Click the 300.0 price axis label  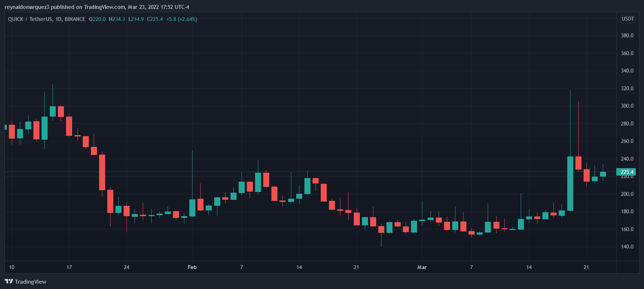(627, 106)
